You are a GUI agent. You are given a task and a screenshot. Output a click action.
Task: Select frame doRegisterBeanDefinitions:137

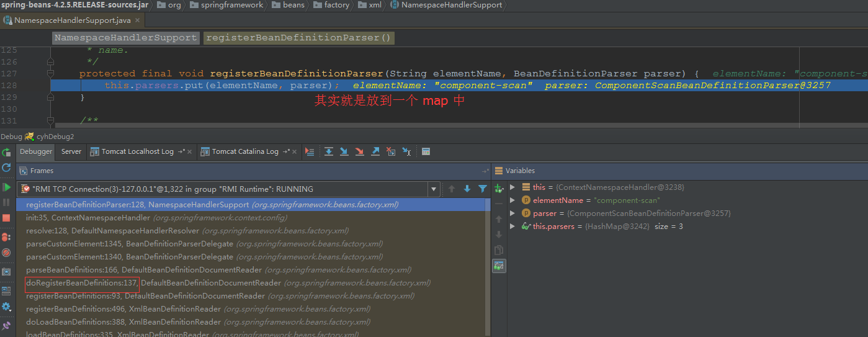253,283
